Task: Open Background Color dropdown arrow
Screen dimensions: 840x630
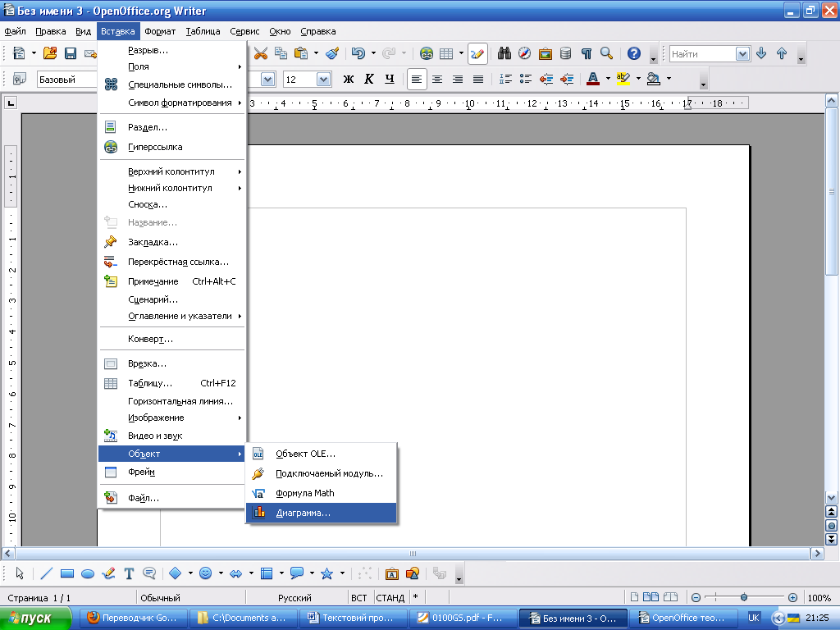Action: tap(669, 79)
